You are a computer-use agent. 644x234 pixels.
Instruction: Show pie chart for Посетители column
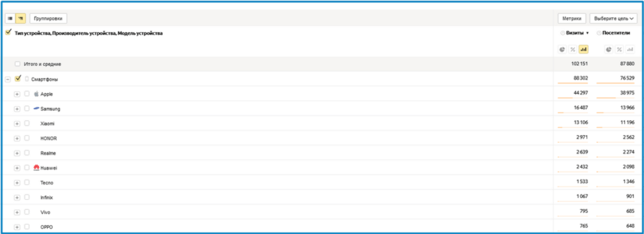coord(609,49)
